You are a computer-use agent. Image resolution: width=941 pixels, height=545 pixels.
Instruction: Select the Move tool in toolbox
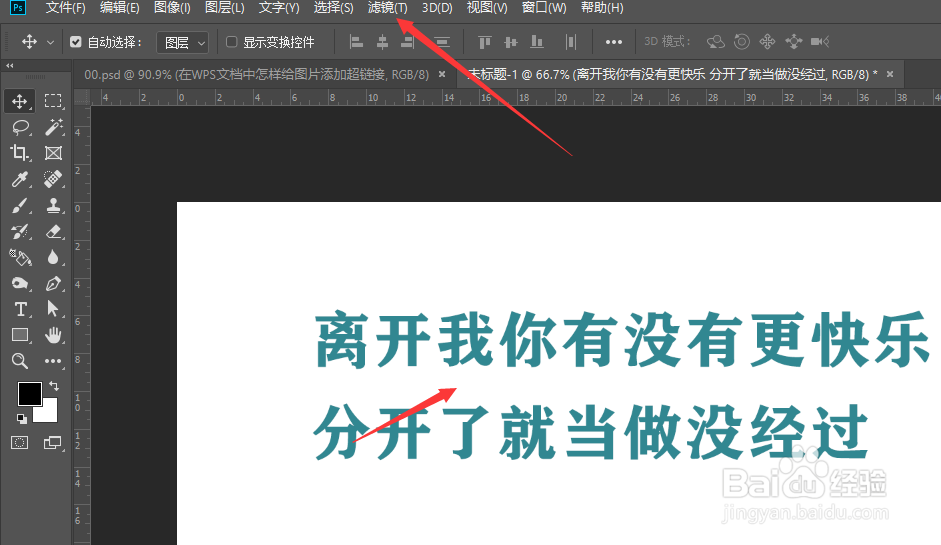point(19,101)
